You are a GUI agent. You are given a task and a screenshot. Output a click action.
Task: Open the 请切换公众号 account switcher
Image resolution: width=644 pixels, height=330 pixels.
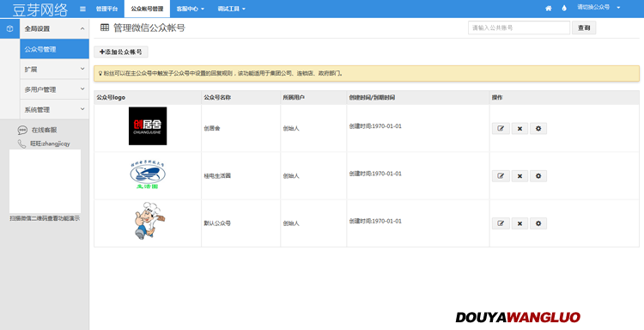pos(598,8)
